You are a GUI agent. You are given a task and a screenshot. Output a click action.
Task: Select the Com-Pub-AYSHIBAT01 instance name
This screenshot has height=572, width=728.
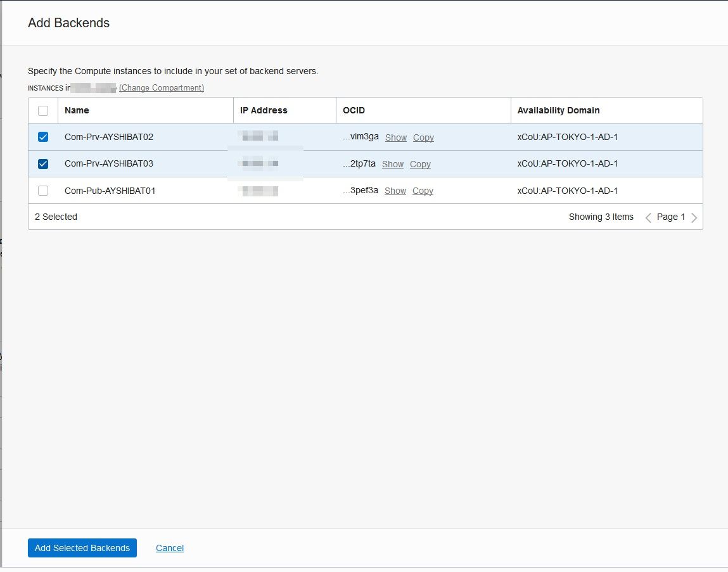(x=110, y=191)
